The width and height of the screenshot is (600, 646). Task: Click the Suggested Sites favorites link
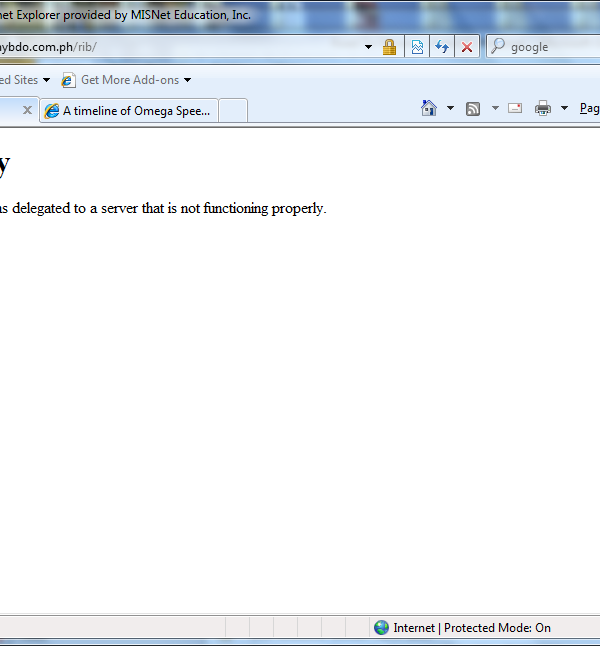(19, 80)
